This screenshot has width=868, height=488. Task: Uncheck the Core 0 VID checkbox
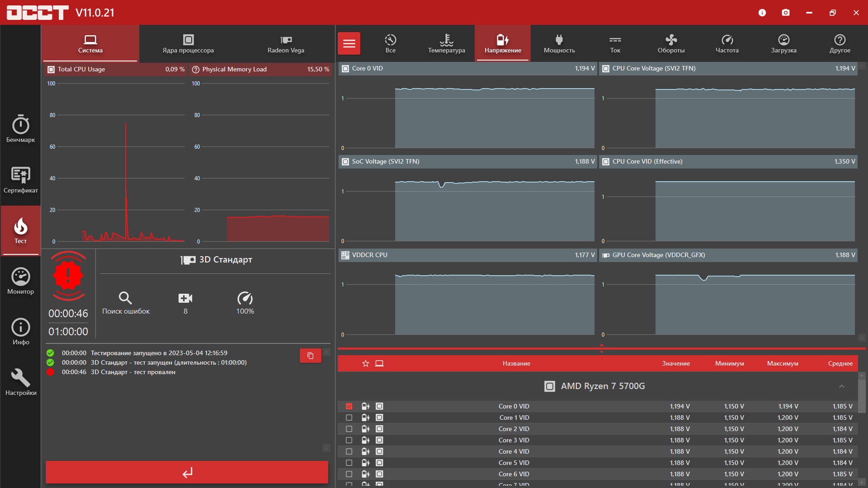point(349,406)
